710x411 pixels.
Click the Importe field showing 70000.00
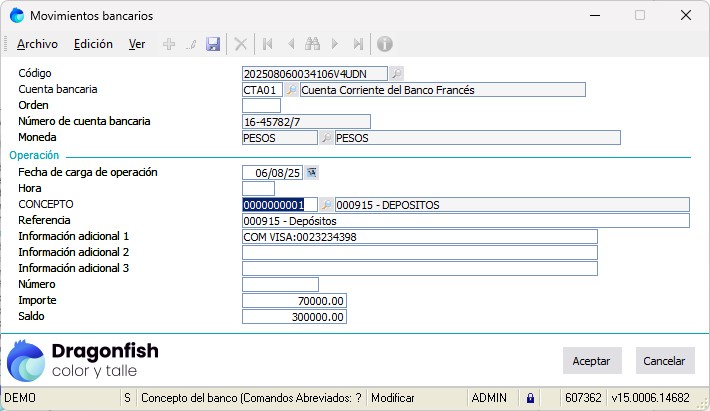point(294,301)
